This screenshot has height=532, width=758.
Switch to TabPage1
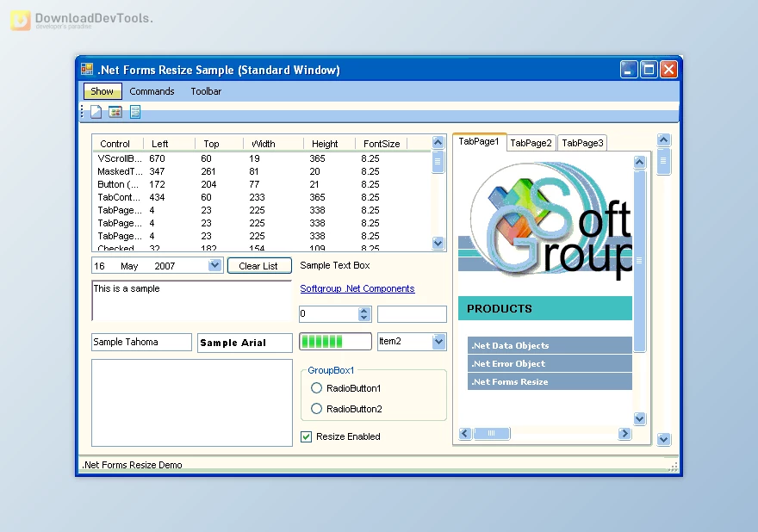pos(479,141)
